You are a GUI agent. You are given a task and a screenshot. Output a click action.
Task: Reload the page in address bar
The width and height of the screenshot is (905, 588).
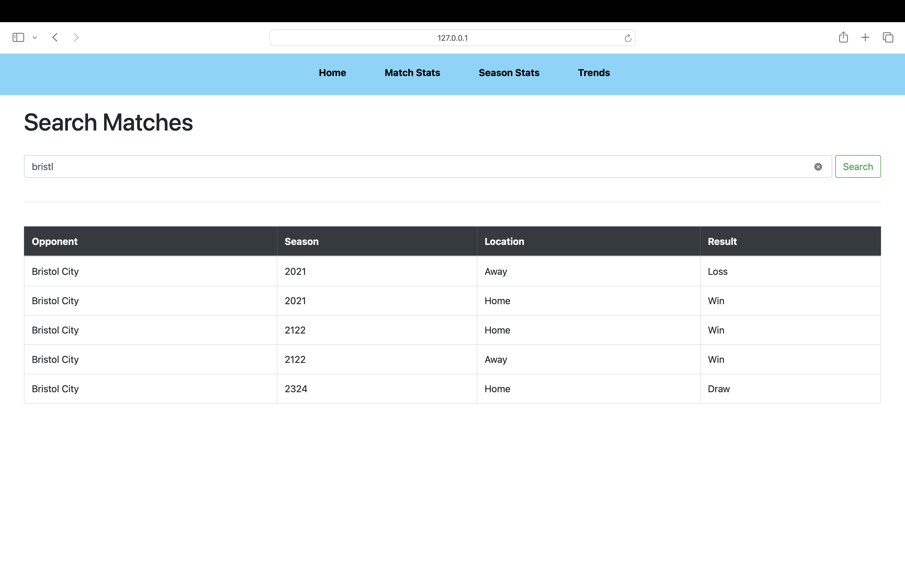click(628, 38)
